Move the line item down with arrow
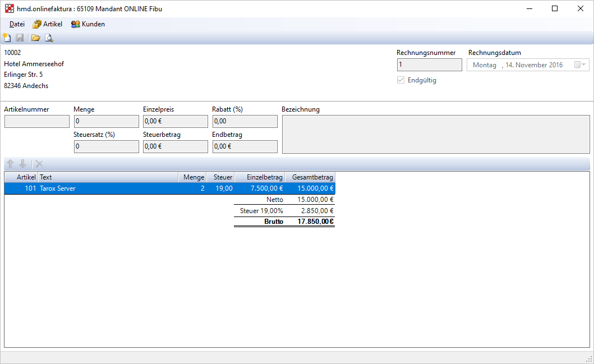The width and height of the screenshot is (594, 364). tap(22, 164)
